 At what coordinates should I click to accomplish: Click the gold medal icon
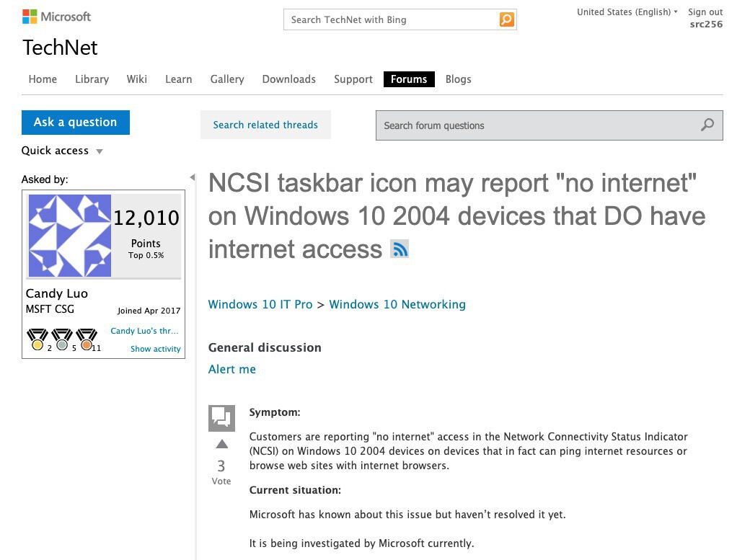[37, 339]
